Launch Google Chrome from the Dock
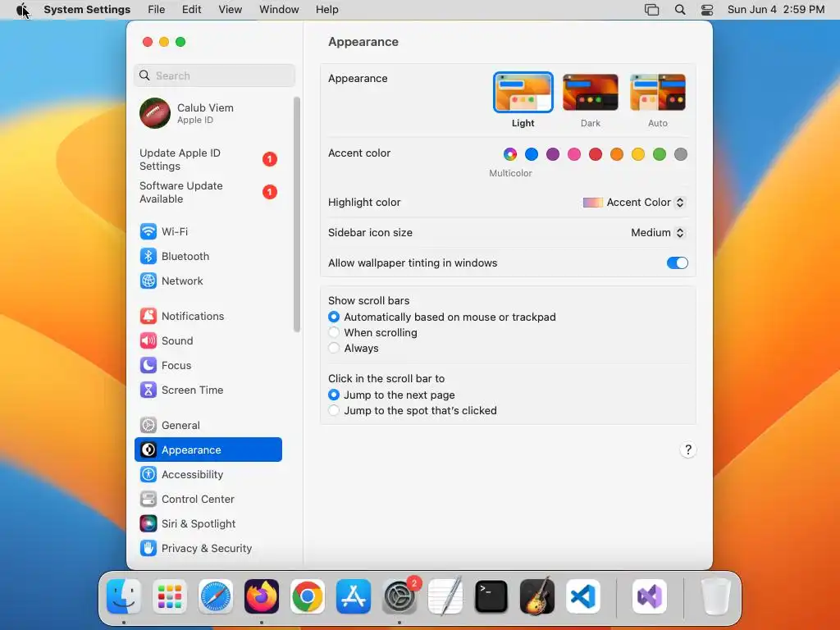Image resolution: width=840 pixels, height=630 pixels. (308, 596)
